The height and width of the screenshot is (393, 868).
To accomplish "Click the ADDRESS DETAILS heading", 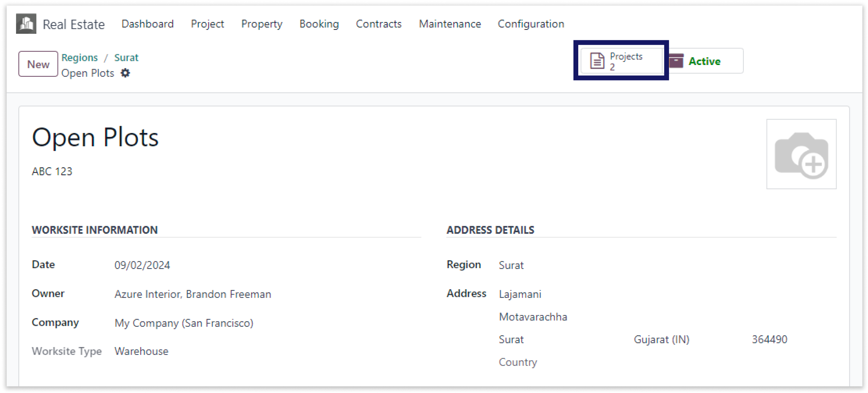I will [490, 230].
